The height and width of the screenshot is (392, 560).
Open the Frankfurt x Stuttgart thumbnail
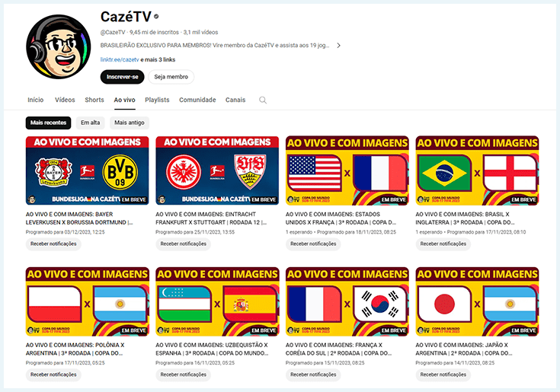tap(217, 171)
